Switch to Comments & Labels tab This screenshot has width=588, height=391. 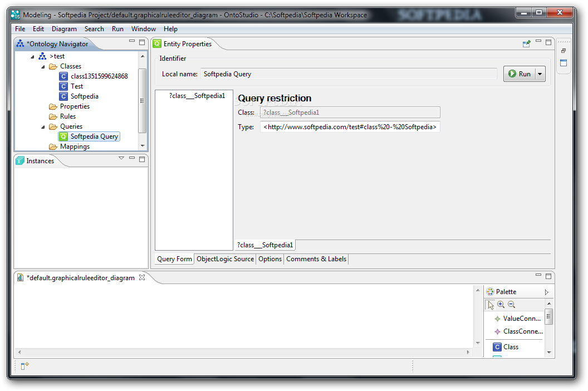[316, 259]
